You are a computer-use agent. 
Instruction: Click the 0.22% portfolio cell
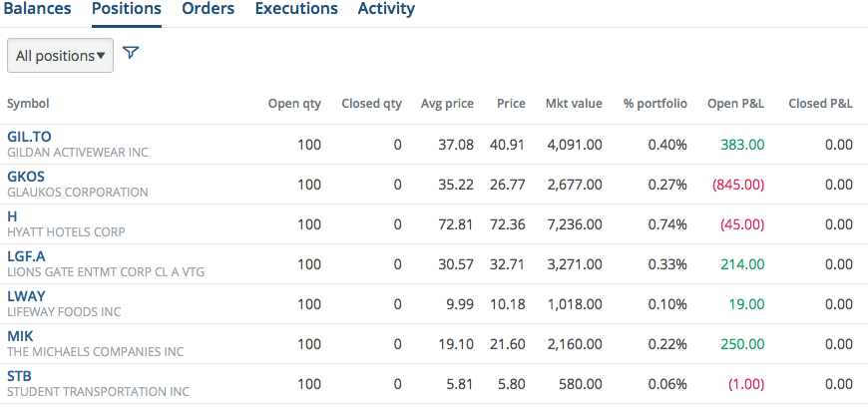[x=667, y=344]
